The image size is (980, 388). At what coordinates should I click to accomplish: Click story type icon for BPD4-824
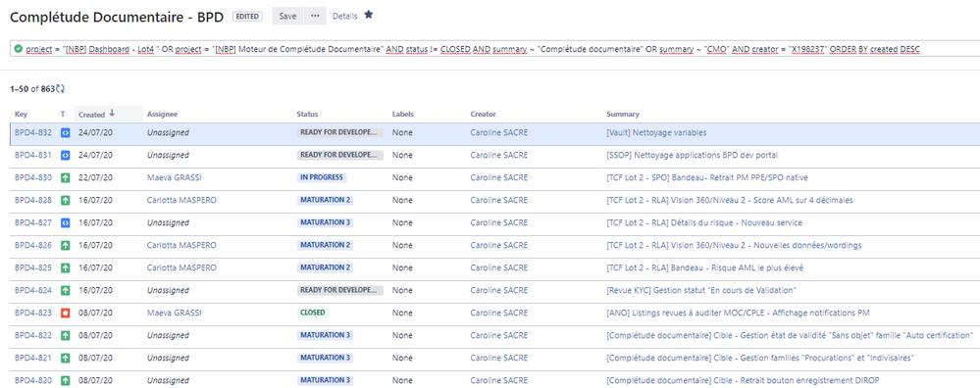(65, 290)
